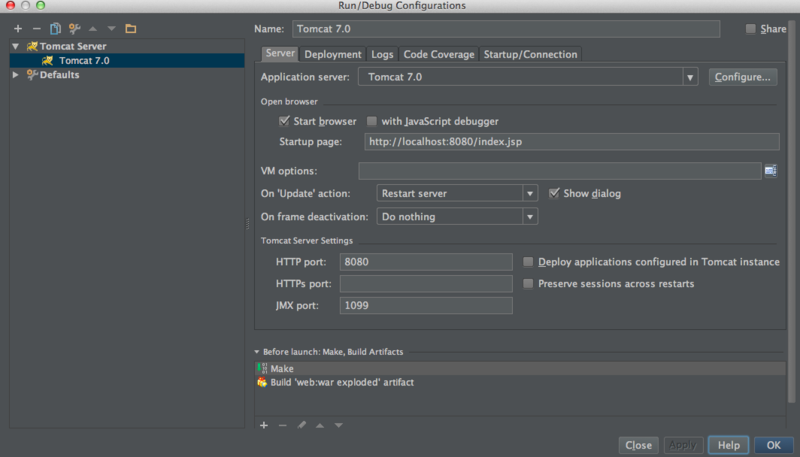Open the On 'Update' action dropdown
Viewport: 800px width, 457px height.
point(530,193)
